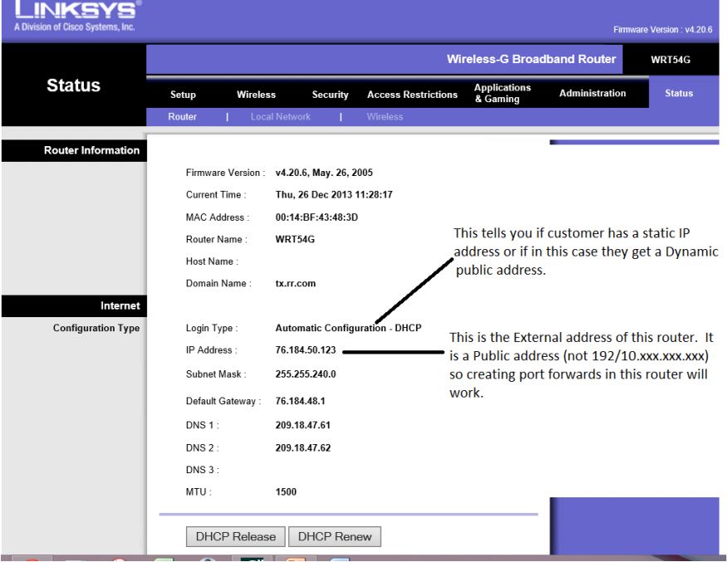Screen dimensions: 728x562
Task: Select the Administration tab
Action: coord(593,93)
